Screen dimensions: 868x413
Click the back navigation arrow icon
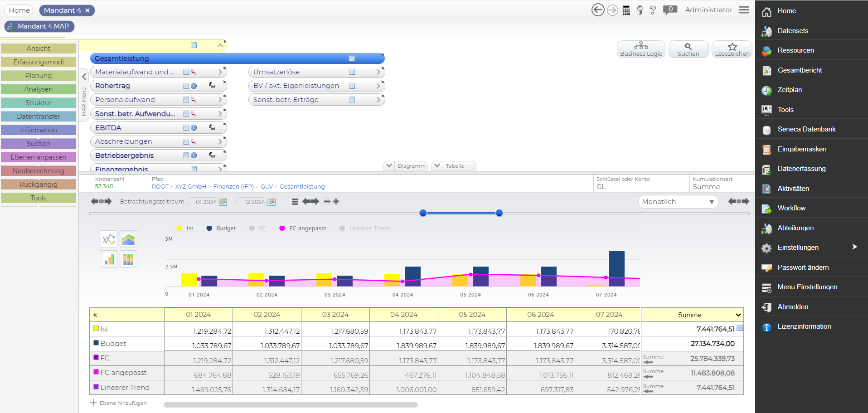pyautogui.click(x=598, y=10)
